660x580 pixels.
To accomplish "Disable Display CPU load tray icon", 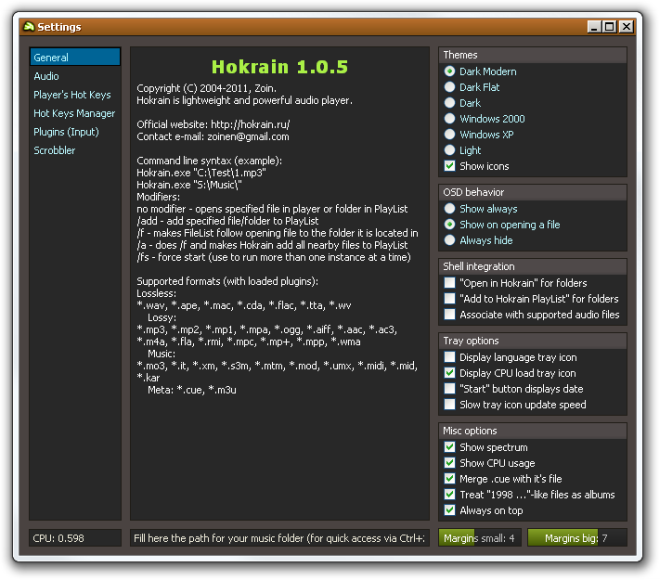I will 450,373.
